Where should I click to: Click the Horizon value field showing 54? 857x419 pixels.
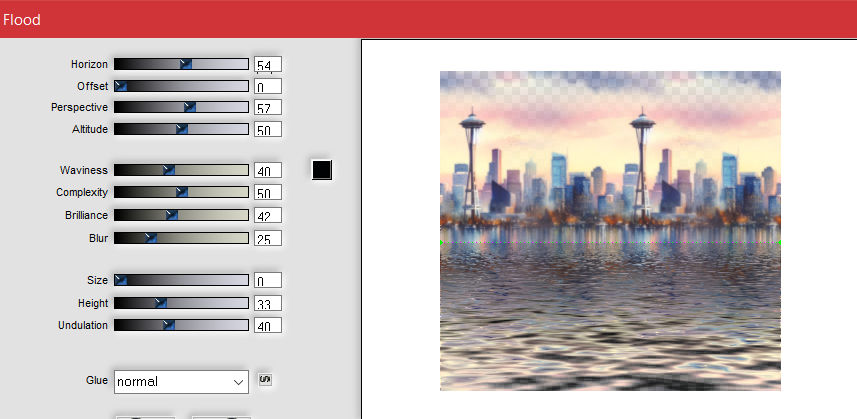pos(268,64)
